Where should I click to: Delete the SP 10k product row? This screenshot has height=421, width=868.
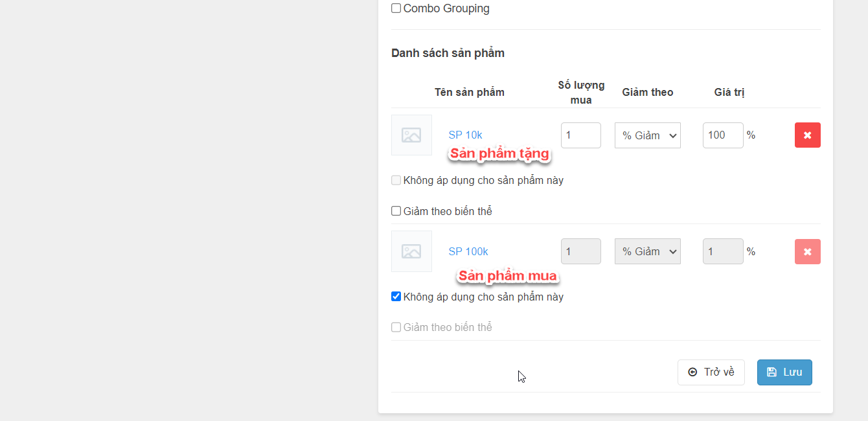(x=807, y=135)
